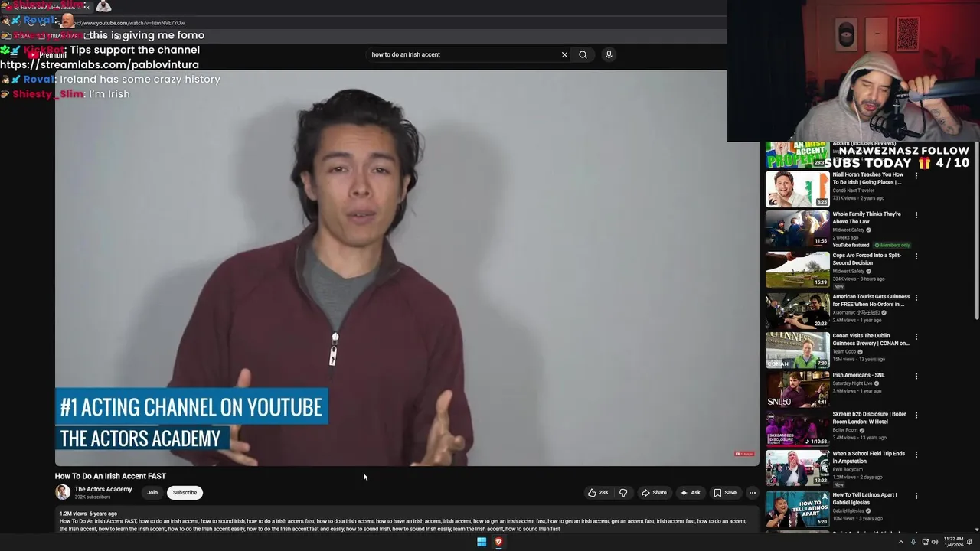Screen dimensions: 980x551
Task: Open options menu for Skream b2b video
Action: click(x=916, y=416)
